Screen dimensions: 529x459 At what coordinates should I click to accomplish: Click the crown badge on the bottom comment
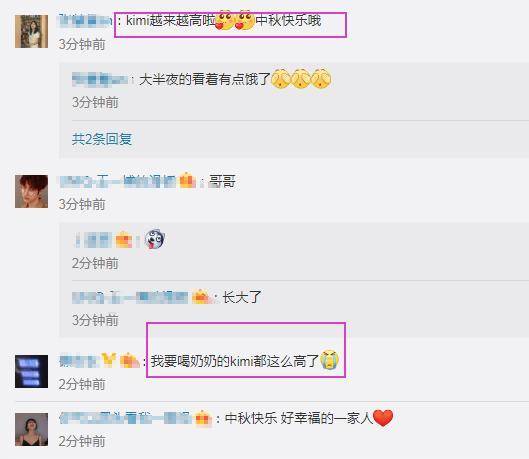click(203, 419)
